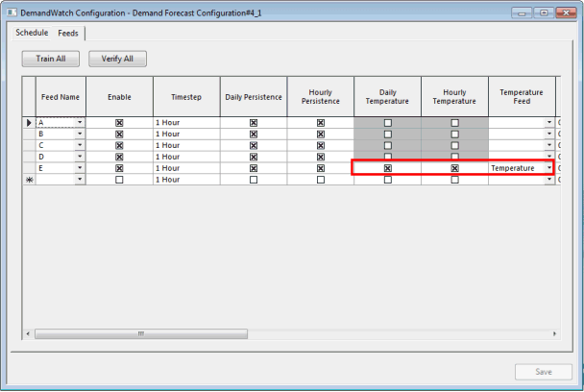Click the Daily Temperature column header
The width and height of the screenshot is (584, 392).
(387, 97)
